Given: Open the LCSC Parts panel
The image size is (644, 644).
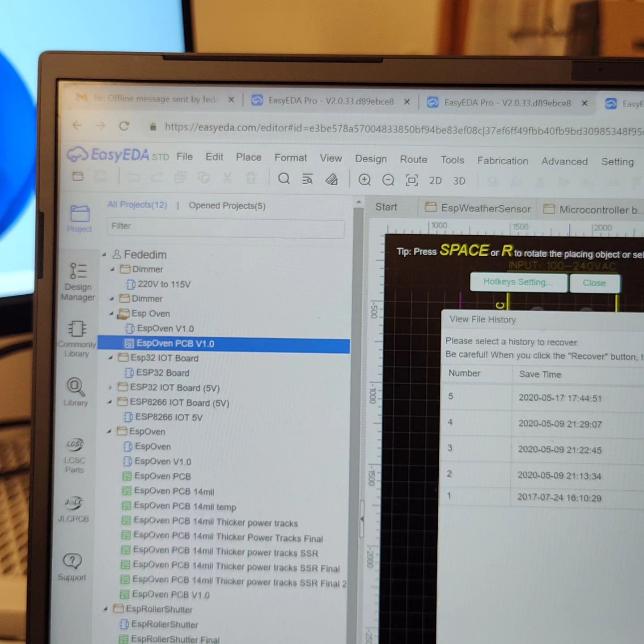Looking at the screenshot, I should tap(74, 455).
